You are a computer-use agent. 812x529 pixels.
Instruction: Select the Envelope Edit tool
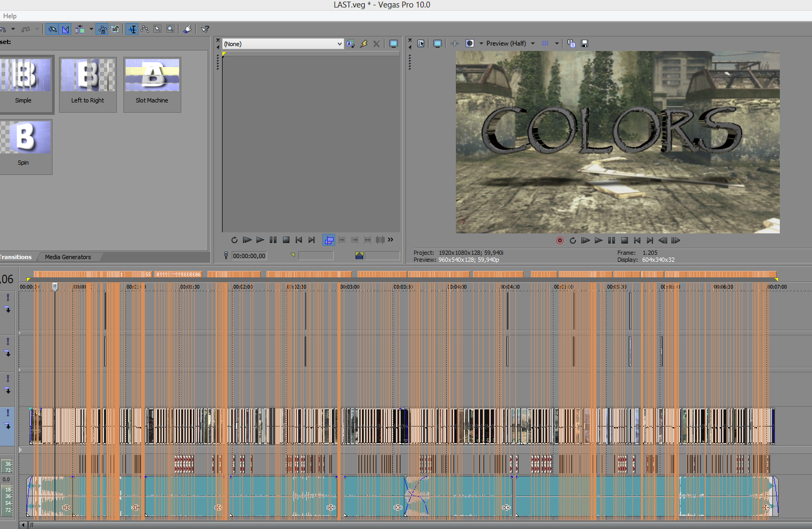pyautogui.click(x=145, y=29)
